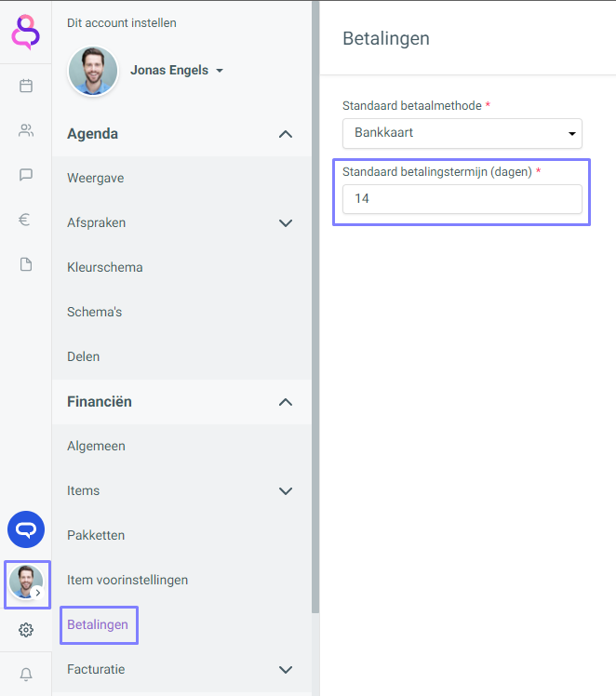This screenshot has width=616, height=696.
Task: Open the documents file icon
Action: point(26,264)
